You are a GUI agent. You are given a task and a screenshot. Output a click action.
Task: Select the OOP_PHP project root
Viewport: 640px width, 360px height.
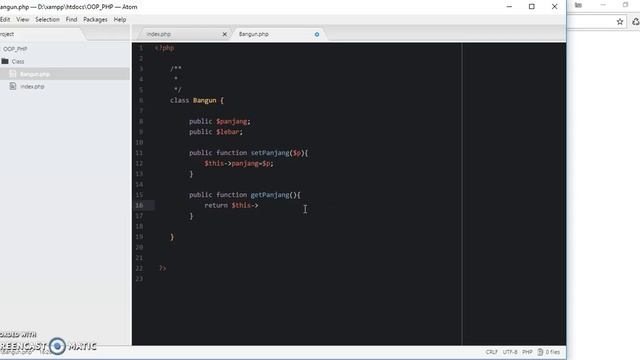click(x=15, y=49)
